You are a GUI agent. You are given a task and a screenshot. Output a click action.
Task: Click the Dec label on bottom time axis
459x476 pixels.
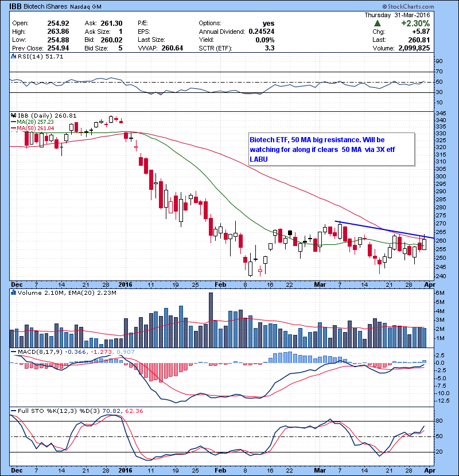point(17,470)
